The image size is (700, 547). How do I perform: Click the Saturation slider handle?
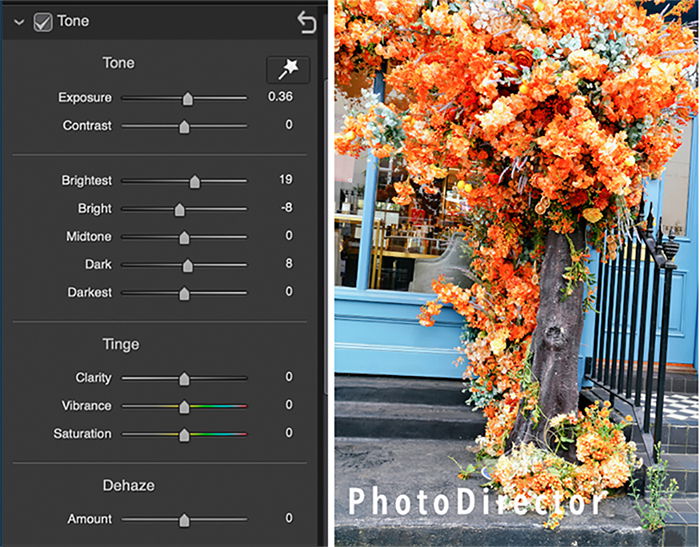[184, 435]
